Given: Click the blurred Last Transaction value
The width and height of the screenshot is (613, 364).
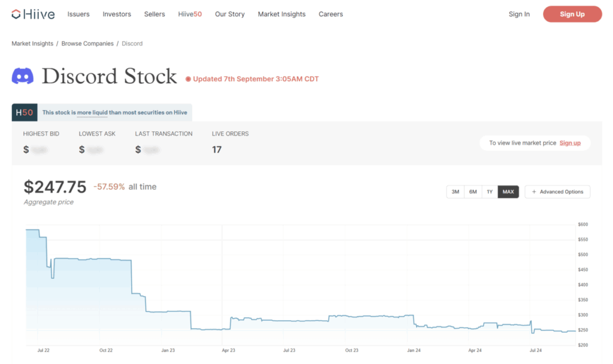Looking at the screenshot, I should point(151,150).
